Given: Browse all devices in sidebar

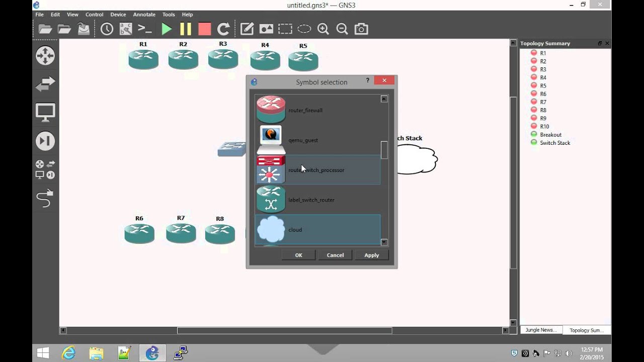Looking at the screenshot, I should (x=45, y=170).
